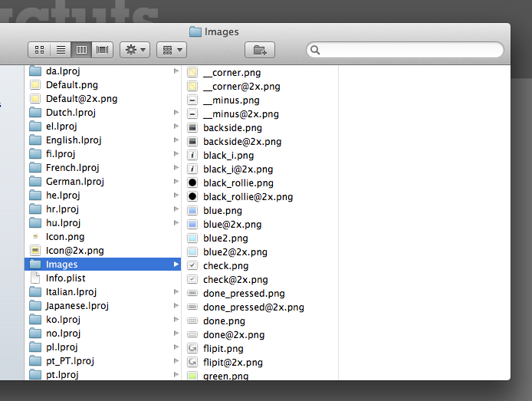Click the flipit.png arrow icon
532x401 pixels.
click(x=192, y=348)
